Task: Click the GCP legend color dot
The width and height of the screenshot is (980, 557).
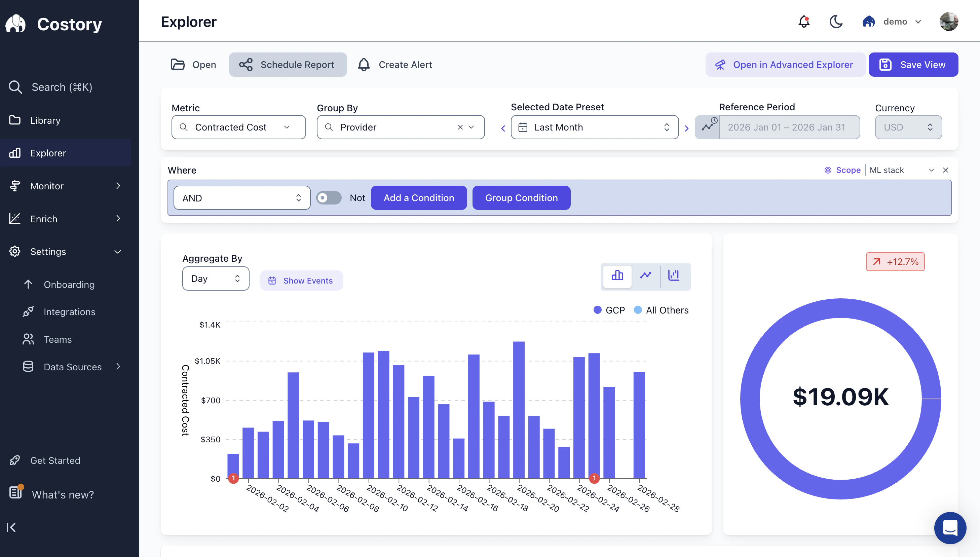Action: pyautogui.click(x=598, y=310)
